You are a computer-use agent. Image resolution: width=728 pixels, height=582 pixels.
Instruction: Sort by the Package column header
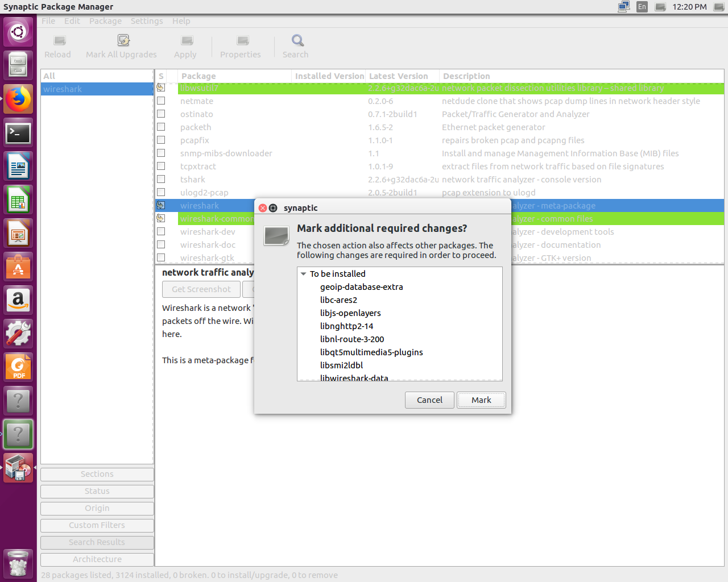(x=234, y=76)
